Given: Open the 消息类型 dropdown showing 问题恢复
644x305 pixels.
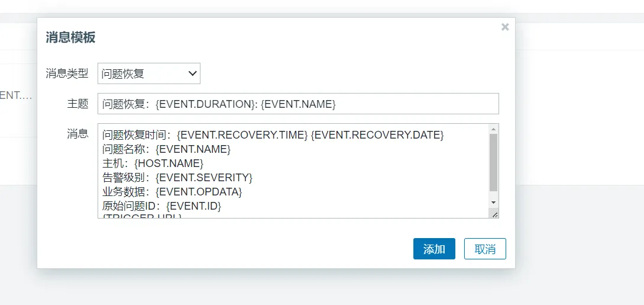Looking at the screenshot, I should pyautogui.click(x=149, y=73).
